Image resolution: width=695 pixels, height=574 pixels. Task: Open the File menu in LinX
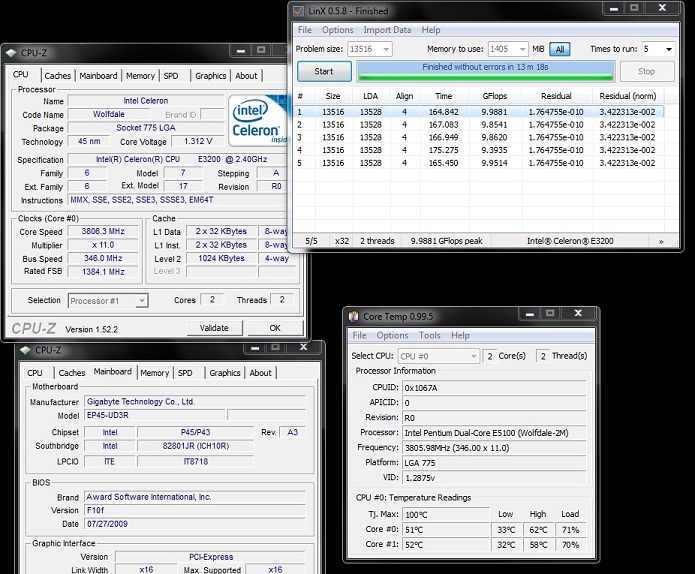305,30
